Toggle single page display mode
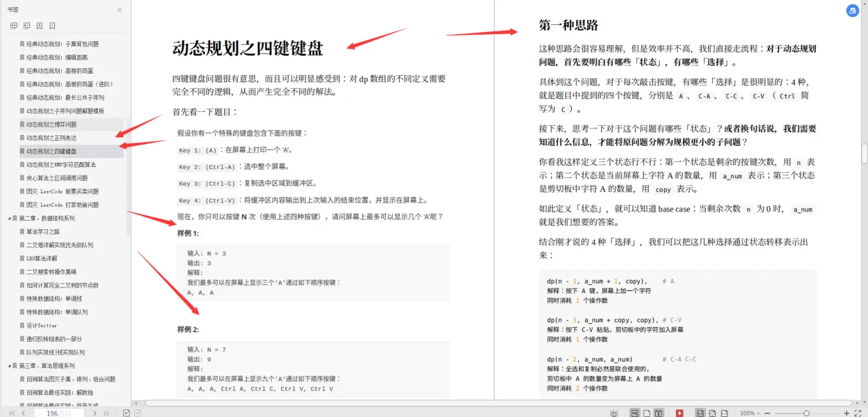Image resolution: width=868 pixels, height=417 pixels. pos(646,412)
